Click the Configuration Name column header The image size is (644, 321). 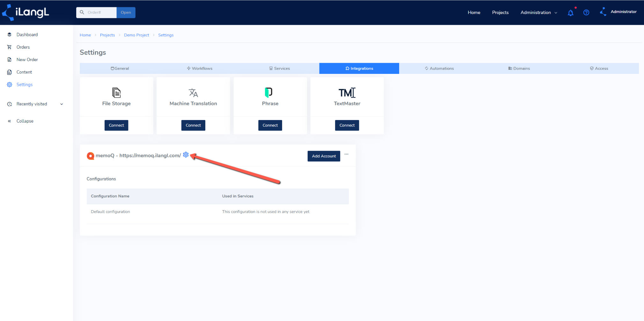tap(110, 196)
